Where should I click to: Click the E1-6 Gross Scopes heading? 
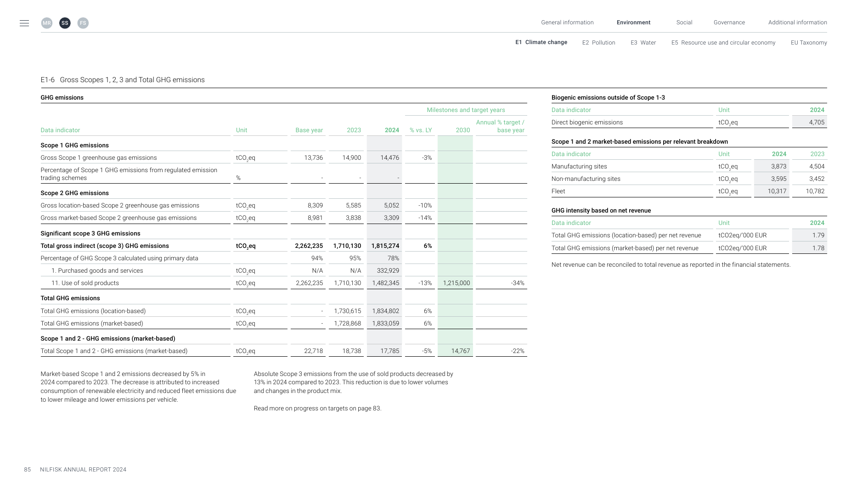pos(123,80)
